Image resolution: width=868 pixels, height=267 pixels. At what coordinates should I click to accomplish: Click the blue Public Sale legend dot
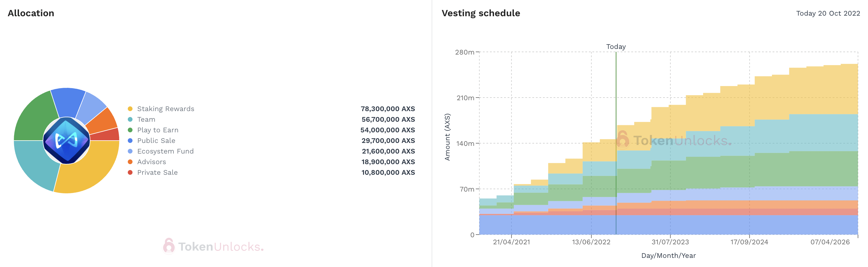click(130, 141)
